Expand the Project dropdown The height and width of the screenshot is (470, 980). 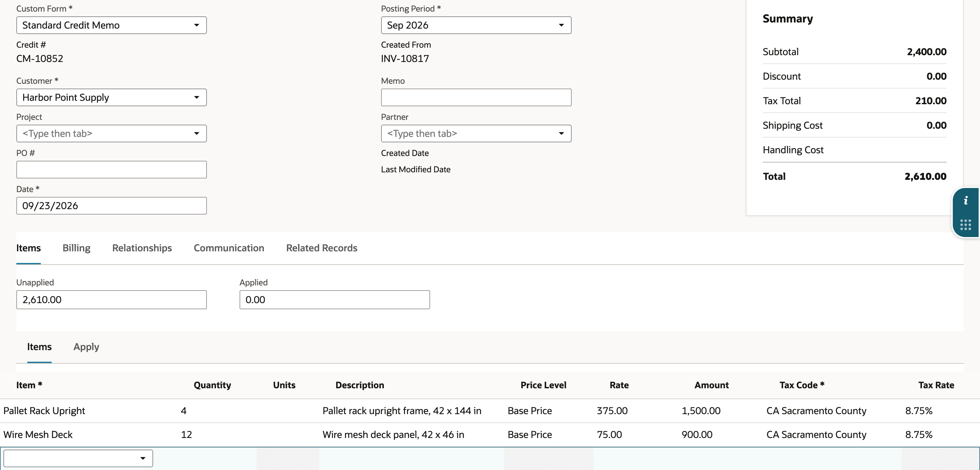112,134
